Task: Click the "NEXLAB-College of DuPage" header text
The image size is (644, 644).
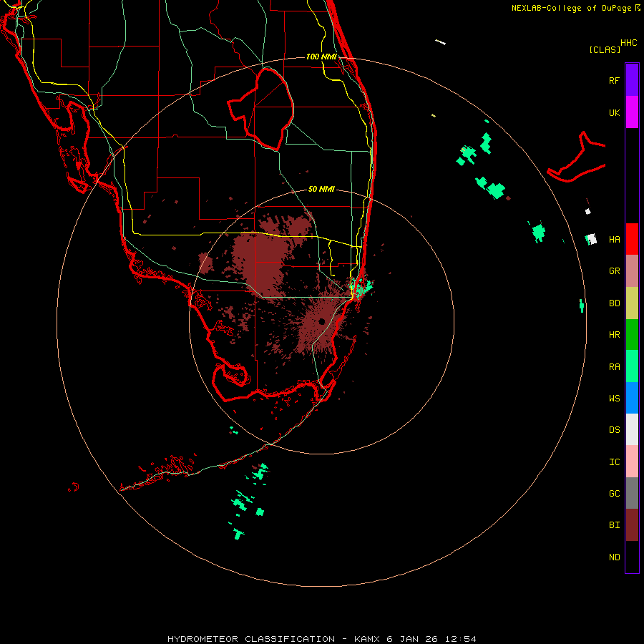Action: [x=571, y=8]
